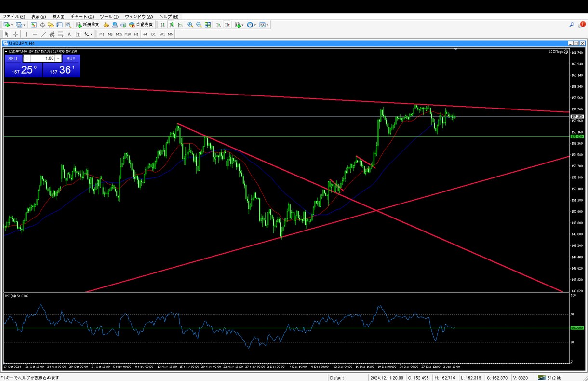Open the periodicity clock dropdown
This screenshot has width=588, height=381.
(252, 25)
